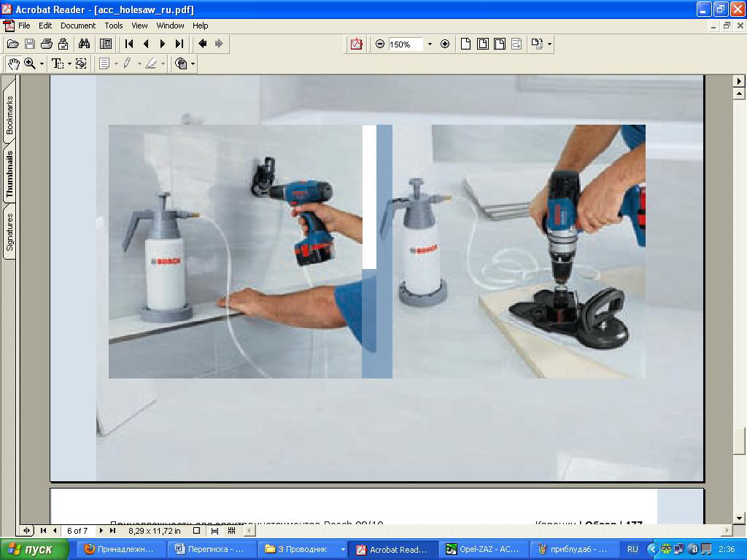The width and height of the screenshot is (747, 560).
Task: Open Find using the binoculars icon
Action: point(85,44)
